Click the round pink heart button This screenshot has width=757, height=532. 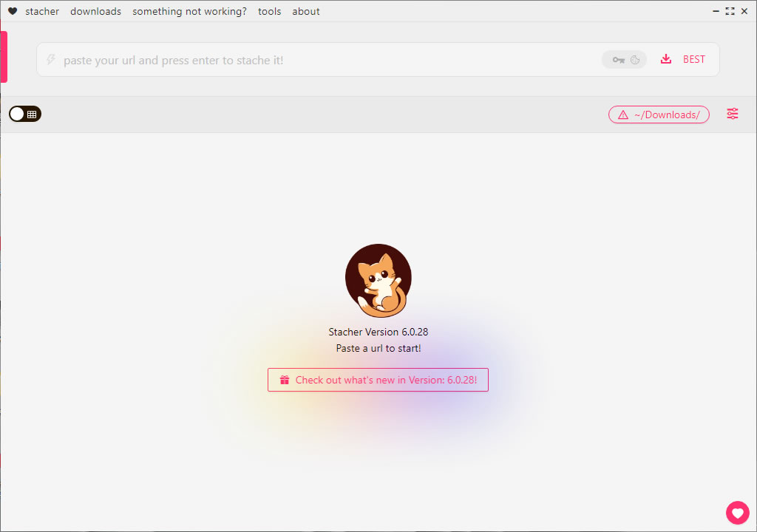pos(737,512)
